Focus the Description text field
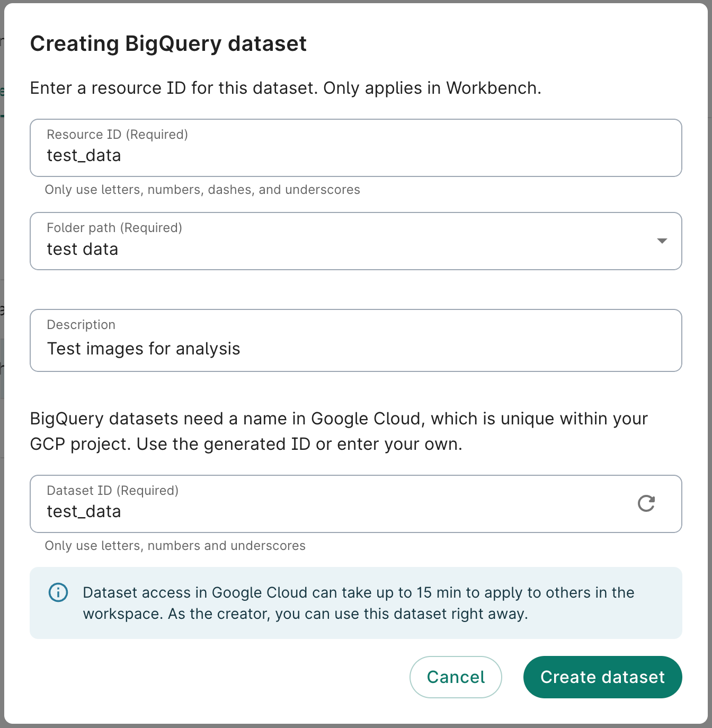712x728 pixels. 356,341
